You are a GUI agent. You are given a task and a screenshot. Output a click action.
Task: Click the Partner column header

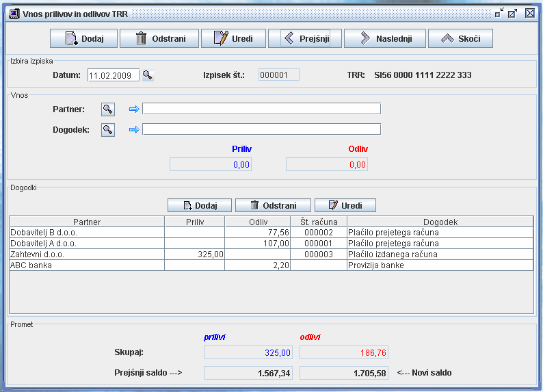[87, 222]
